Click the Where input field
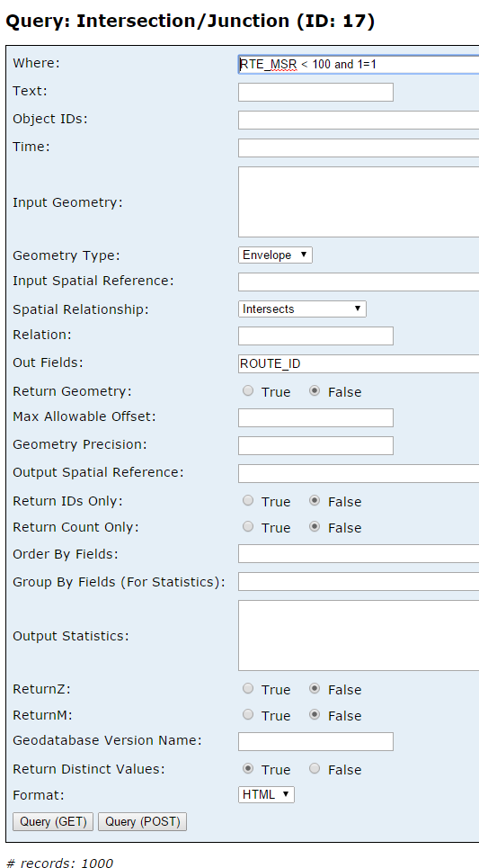 tap(359, 64)
